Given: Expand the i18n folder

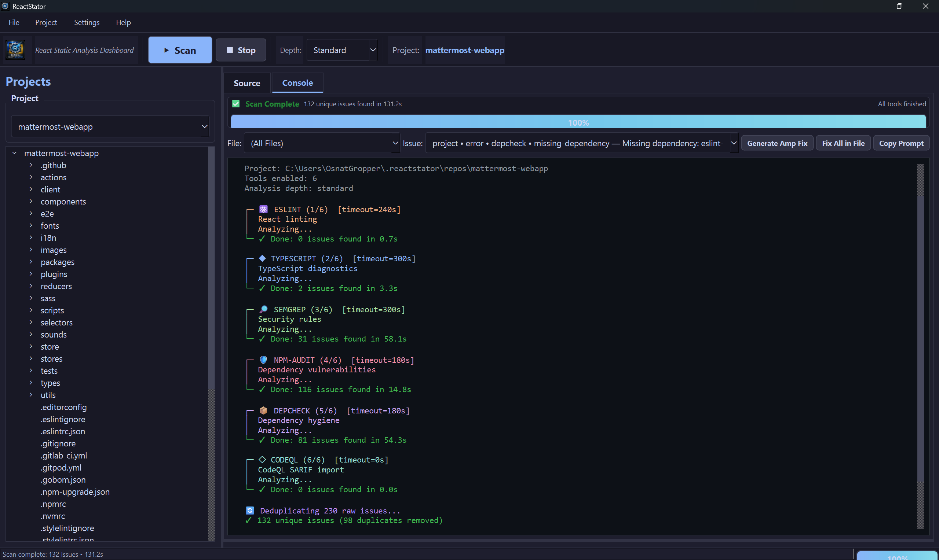Looking at the screenshot, I should click(31, 237).
